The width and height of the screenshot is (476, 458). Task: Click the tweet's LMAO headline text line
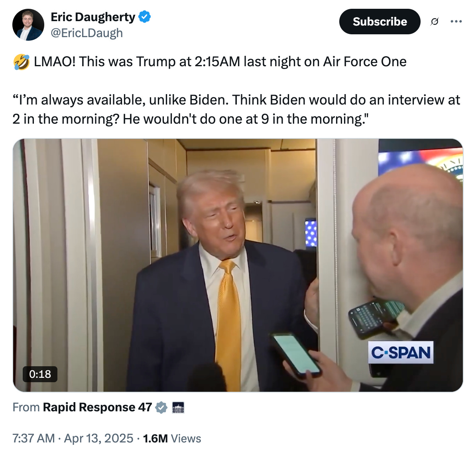(x=210, y=62)
